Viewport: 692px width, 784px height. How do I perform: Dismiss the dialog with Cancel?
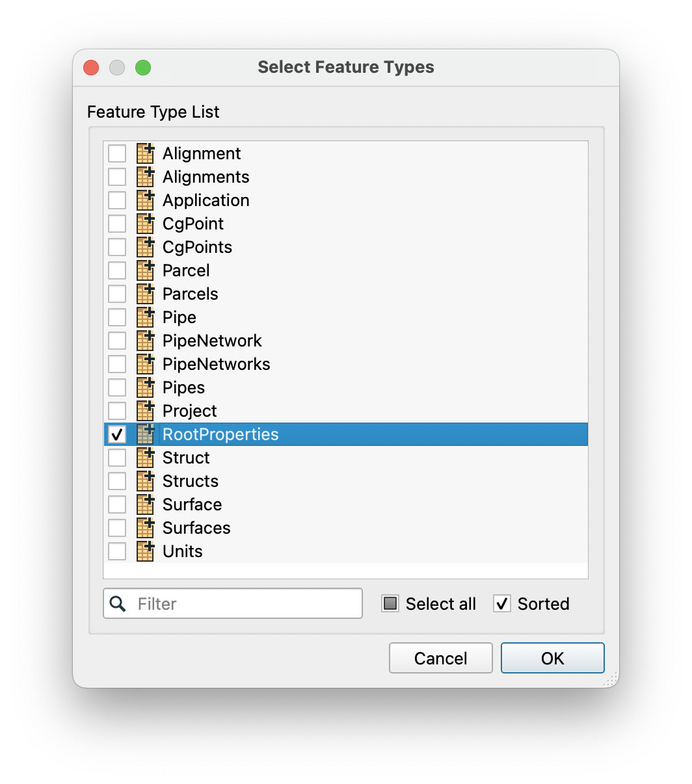point(441,659)
